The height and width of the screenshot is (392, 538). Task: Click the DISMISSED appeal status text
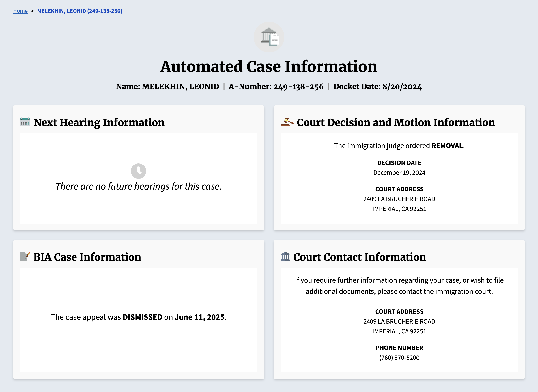pyautogui.click(x=142, y=317)
